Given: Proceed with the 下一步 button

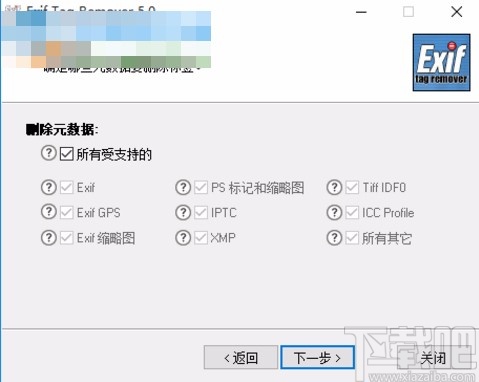Looking at the screenshot, I should point(317,357).
